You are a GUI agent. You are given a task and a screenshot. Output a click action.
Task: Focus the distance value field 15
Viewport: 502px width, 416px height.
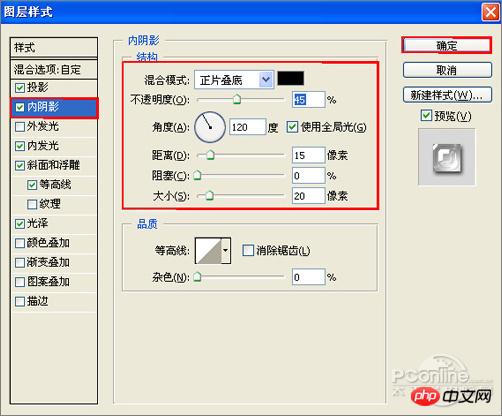[x=308, y=155]
